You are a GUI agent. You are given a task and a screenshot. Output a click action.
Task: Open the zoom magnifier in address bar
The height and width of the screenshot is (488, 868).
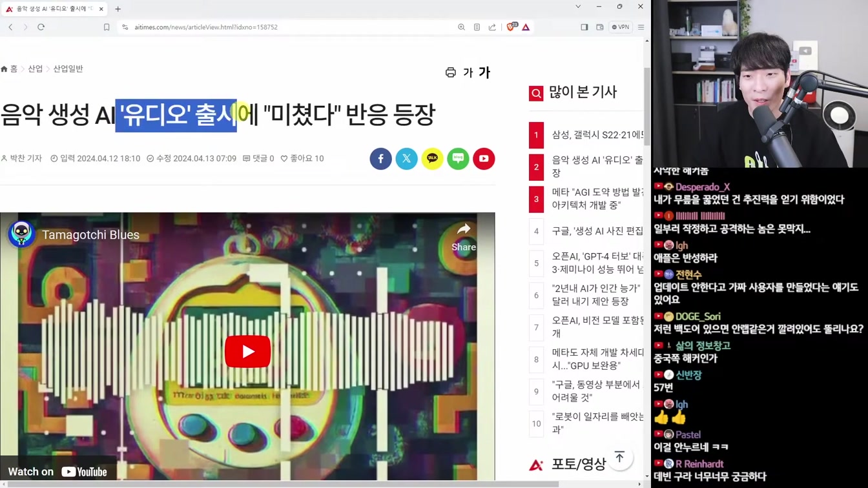point(461,27)
